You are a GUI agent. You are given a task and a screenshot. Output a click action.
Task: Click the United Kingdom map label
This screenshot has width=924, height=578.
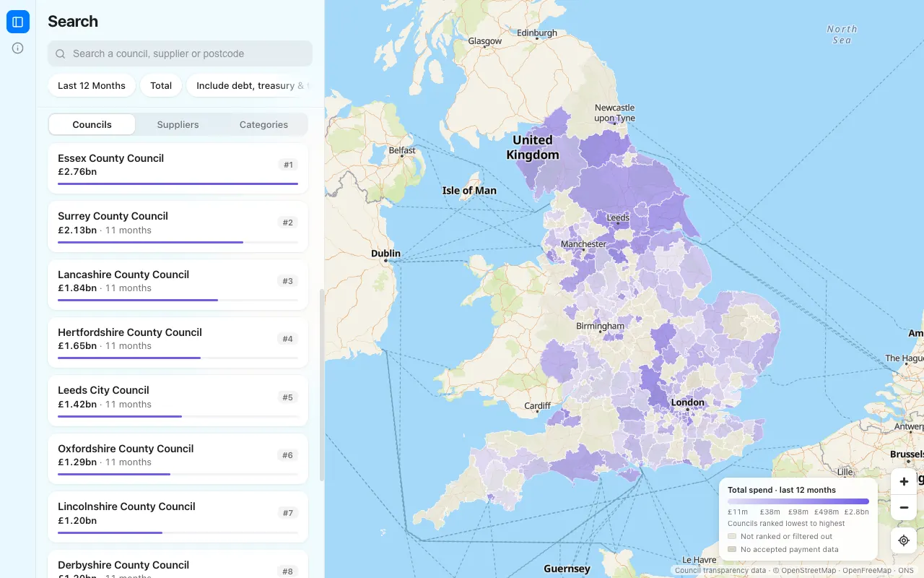pos(533,147)
